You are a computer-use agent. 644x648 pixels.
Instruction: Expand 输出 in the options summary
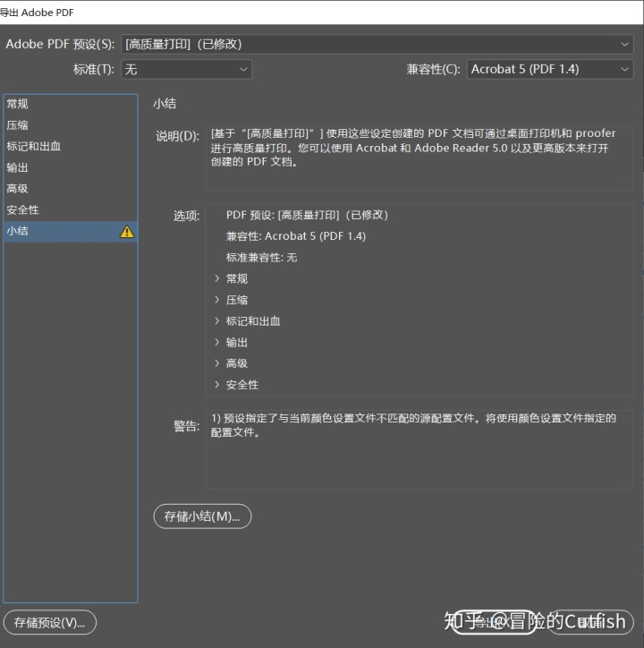pos(216,342)
